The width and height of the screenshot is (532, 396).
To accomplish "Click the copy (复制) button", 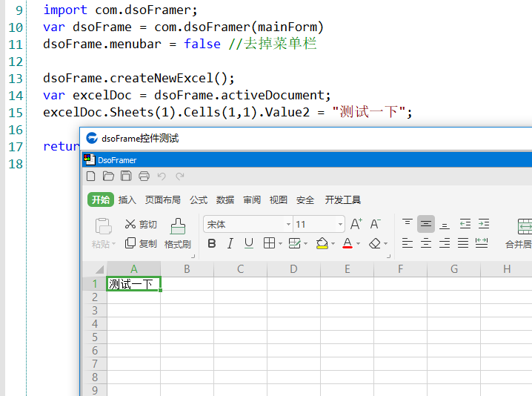I will click(140, 243).
